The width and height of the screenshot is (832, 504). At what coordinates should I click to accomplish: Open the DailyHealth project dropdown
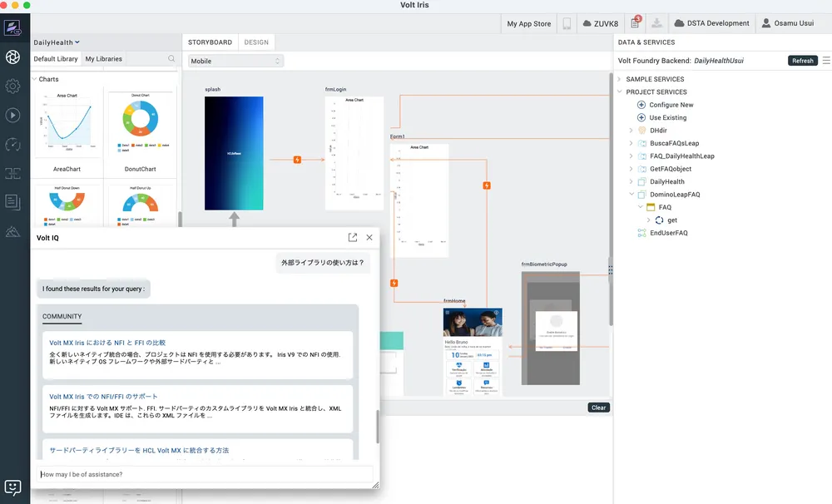pos(57,42)
